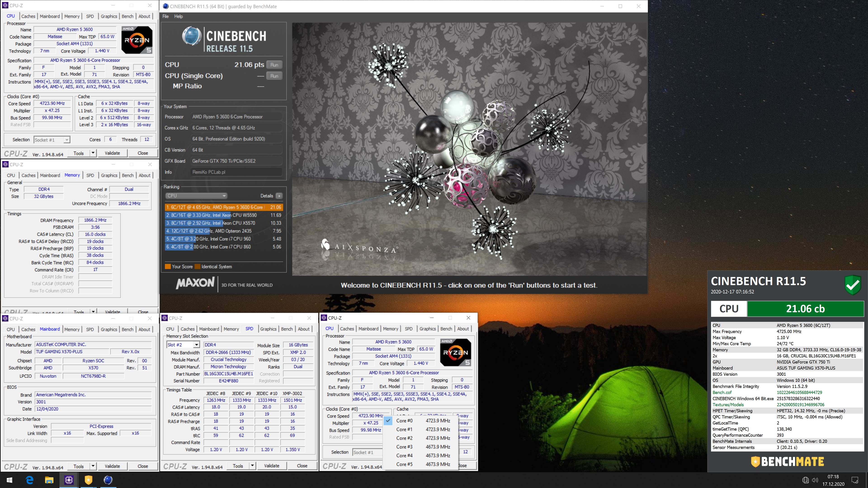The image size is (868, 488).
Task: Expand Tools arrow in Mainboard CPU-Z window
Action: click(x=93, y=466)
